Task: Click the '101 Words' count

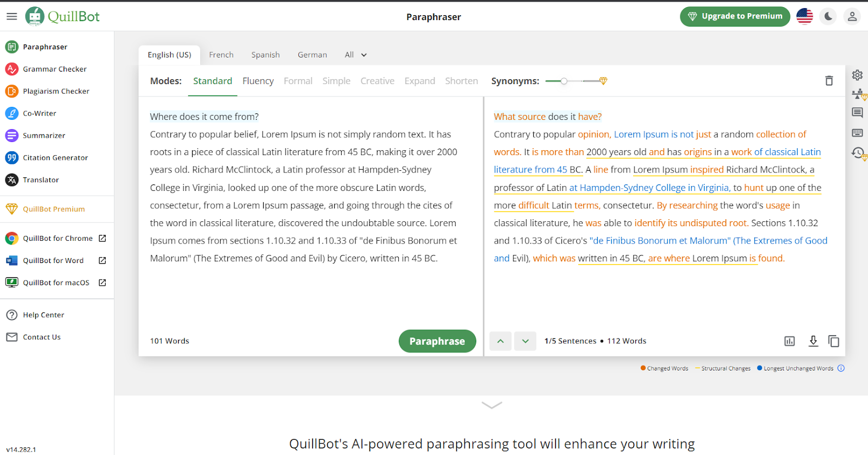Action: (x=170, y=341)
